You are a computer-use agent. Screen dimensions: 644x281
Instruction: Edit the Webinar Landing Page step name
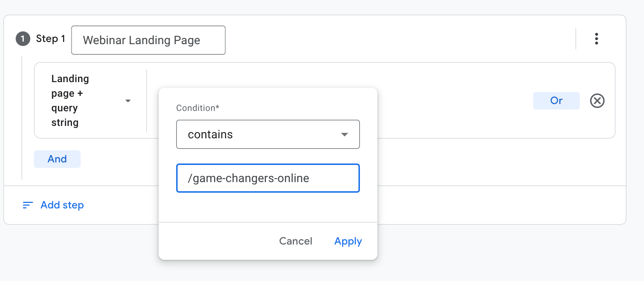(x=148, y=40)
